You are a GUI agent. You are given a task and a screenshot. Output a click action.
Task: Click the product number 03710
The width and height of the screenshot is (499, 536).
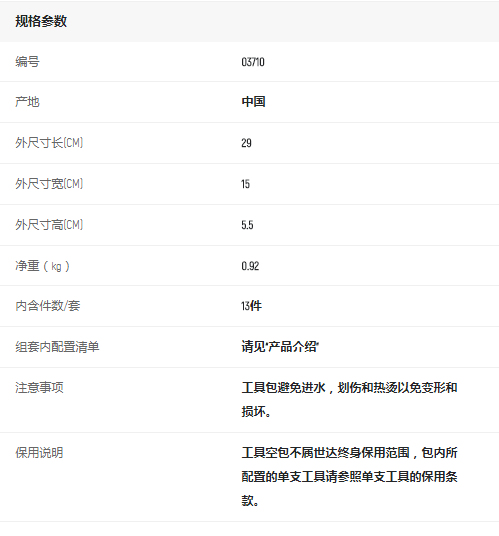[x=253, y=62]
